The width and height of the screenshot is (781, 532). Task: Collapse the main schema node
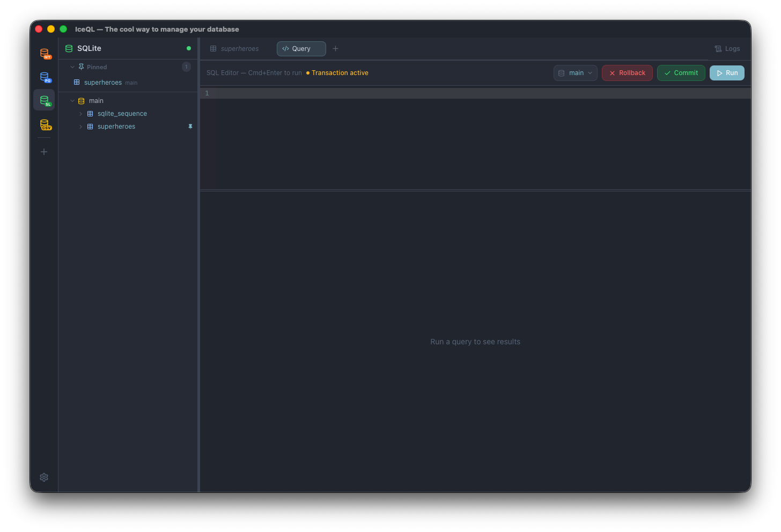click(x=72, y=101)
